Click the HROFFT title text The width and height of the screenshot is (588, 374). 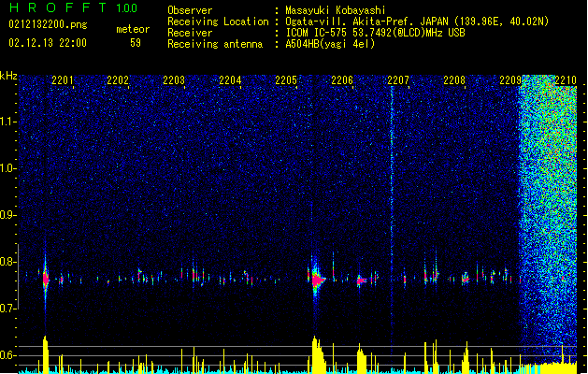[x=59, y=7]
